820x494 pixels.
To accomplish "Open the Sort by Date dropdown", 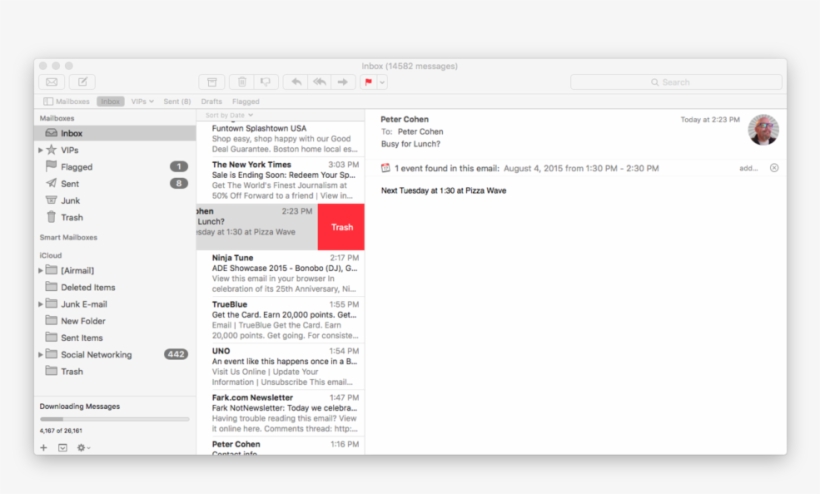I will click(x=229, y=115).
